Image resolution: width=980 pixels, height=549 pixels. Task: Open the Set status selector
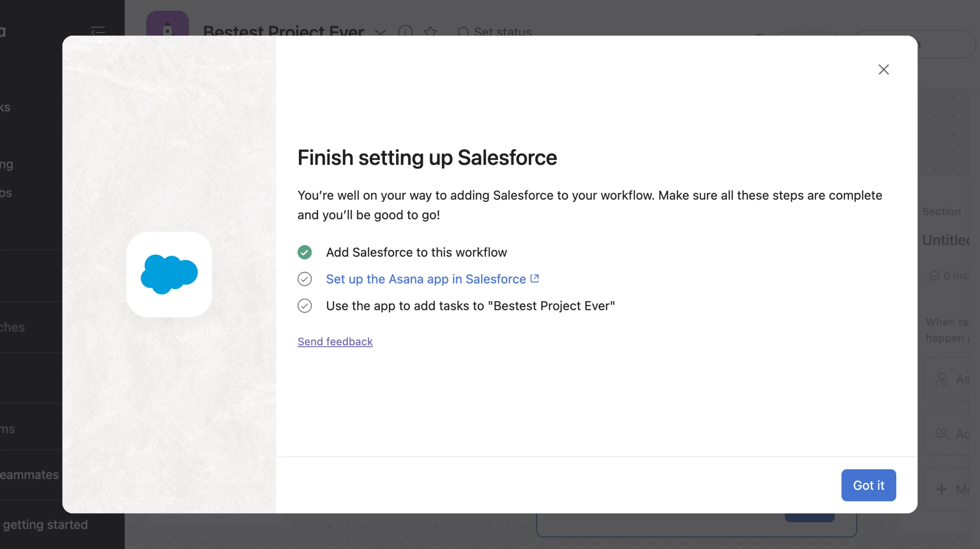[x=495, y=32]
